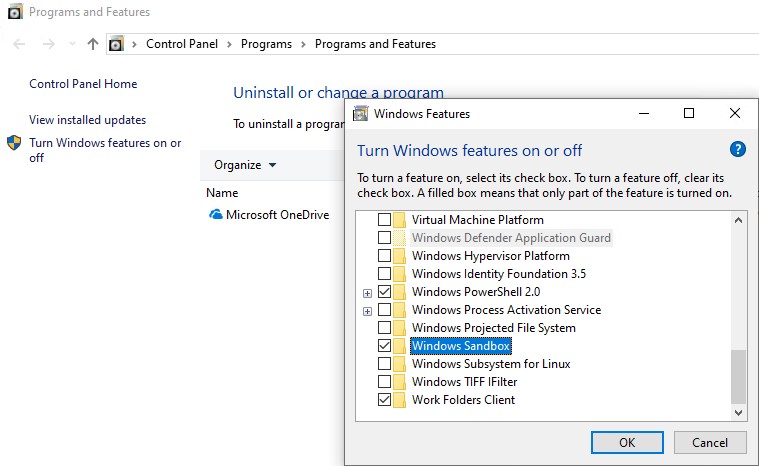759x466 pixels.
Task: Go up one level with up arrow
Action: click(92, 44)
